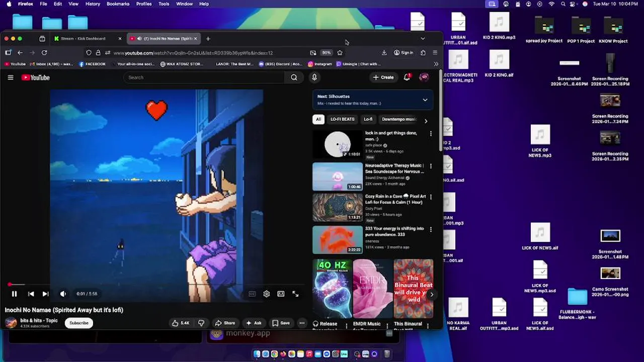
Task: Show next shorts with the shelf arrow
Action: [431, 295]
